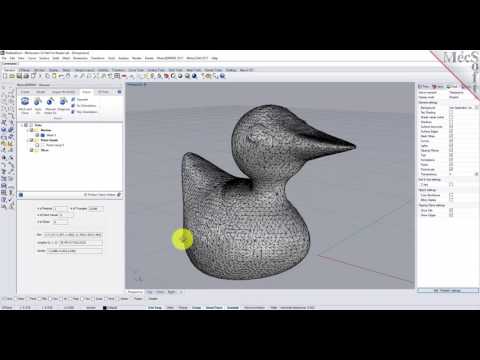Screen dimensions: 480x360
Task: Click the Undo arrow icon in toolbar
Action: [61, 76]
